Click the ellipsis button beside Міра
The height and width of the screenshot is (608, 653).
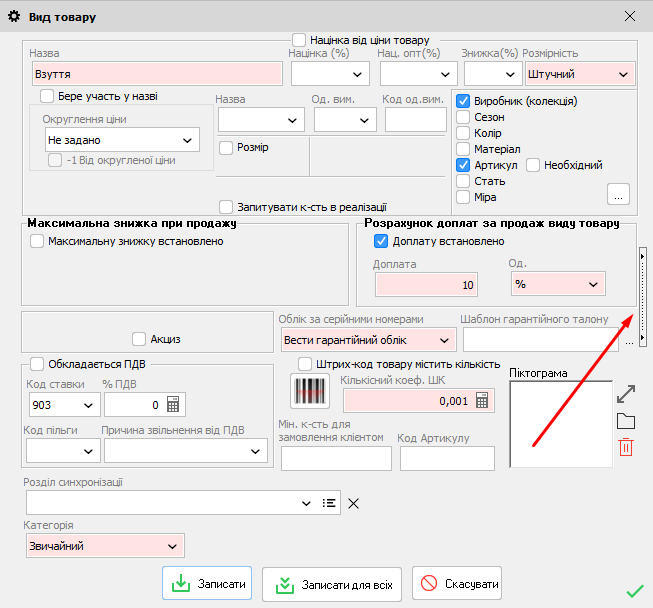pyautogui.click(x=619, y=194)
